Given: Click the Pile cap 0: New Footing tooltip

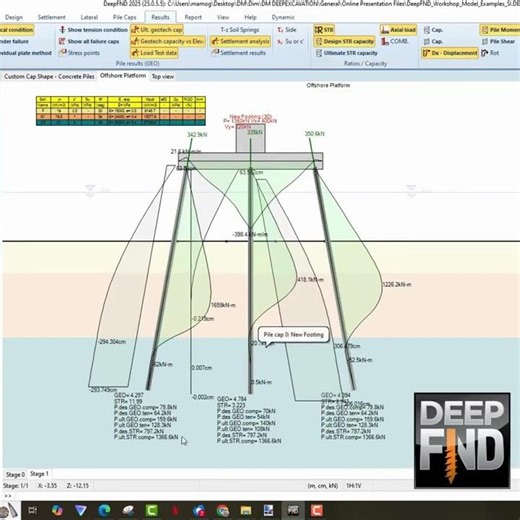Looking at the screenshot, I should tap(293, 335).
